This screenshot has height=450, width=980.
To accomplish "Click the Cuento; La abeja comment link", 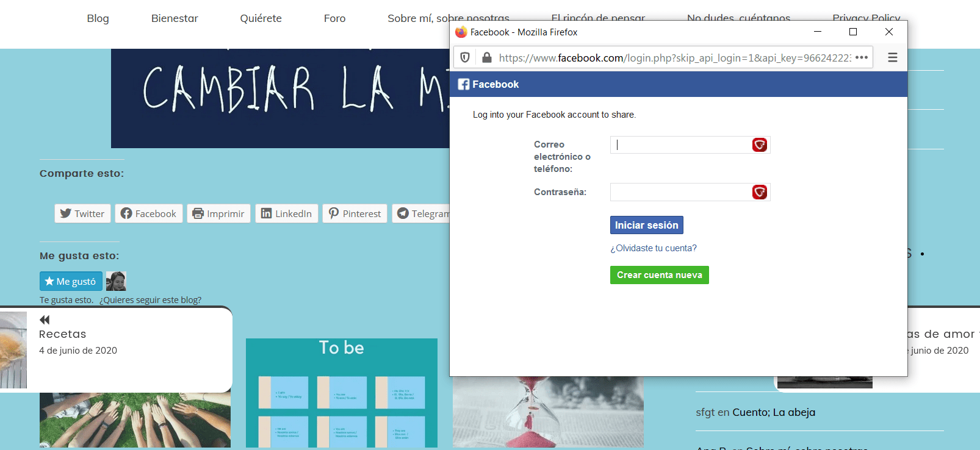I will (774, 412).
